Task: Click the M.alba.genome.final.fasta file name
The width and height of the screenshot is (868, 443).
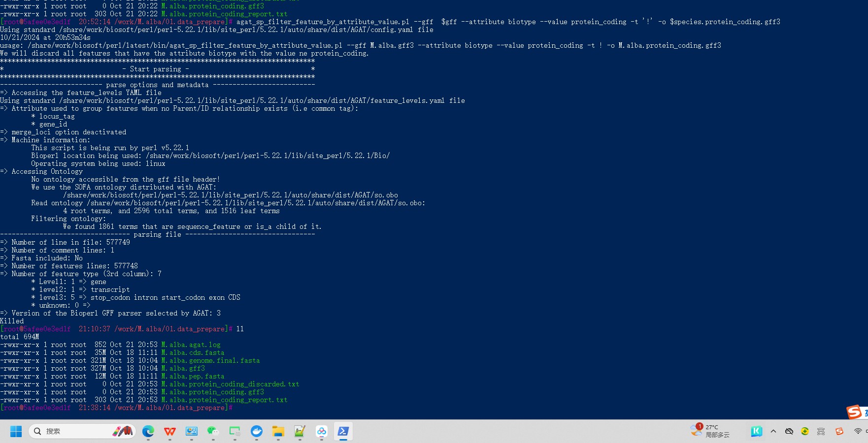Action: (x=211, y=361)
